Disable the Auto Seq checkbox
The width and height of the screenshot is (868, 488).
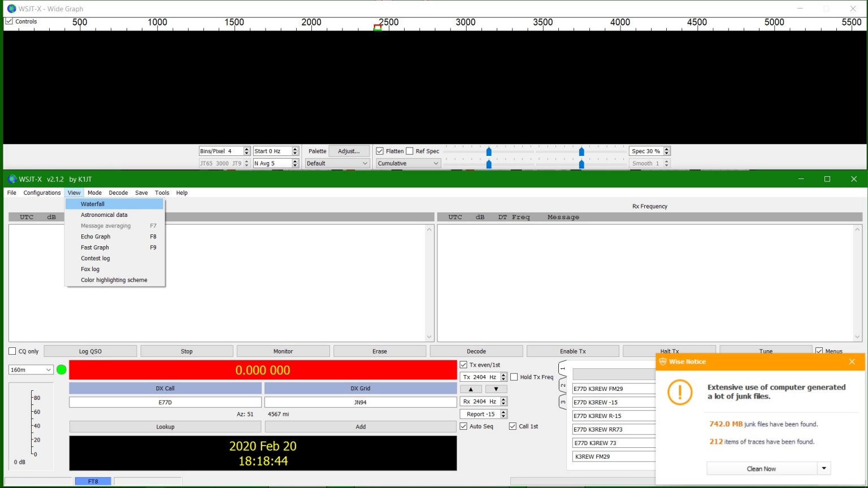[463, 426]
